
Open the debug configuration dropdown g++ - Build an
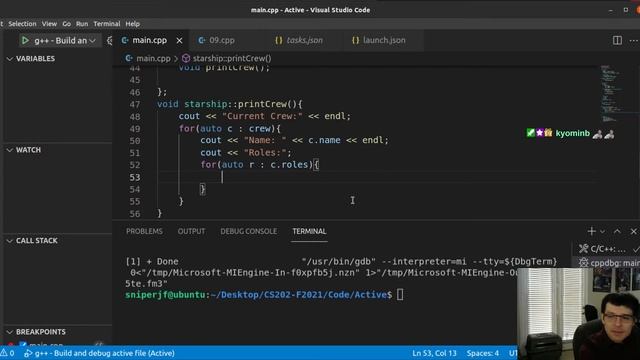pos(65,40)
